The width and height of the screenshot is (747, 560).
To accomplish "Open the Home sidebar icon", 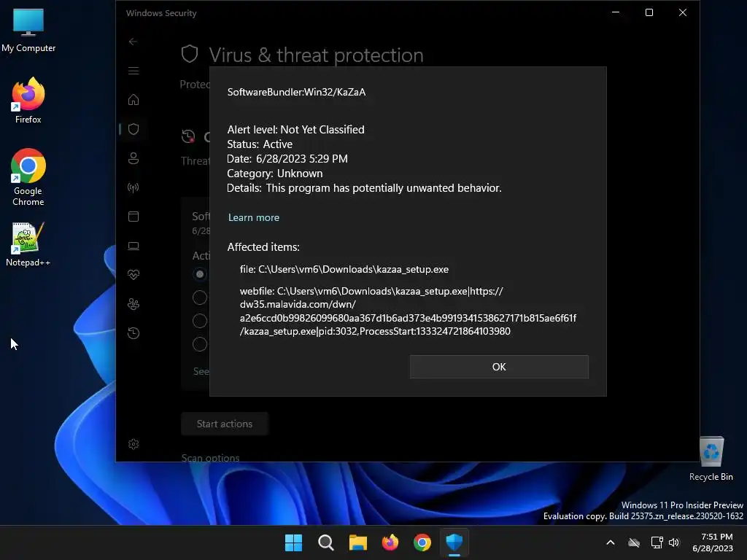I will point(133,99).
